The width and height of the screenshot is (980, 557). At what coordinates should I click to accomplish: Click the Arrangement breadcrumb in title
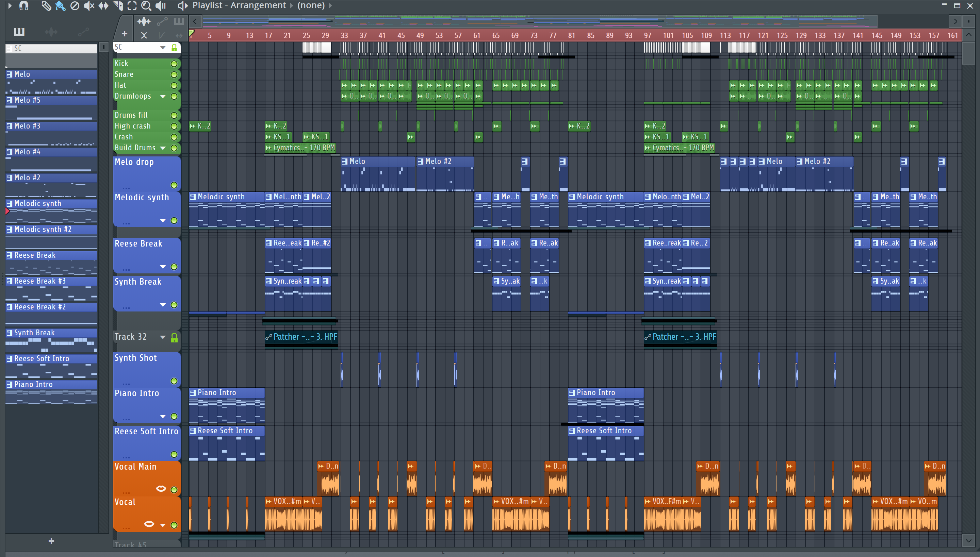[x=258, y=5]
